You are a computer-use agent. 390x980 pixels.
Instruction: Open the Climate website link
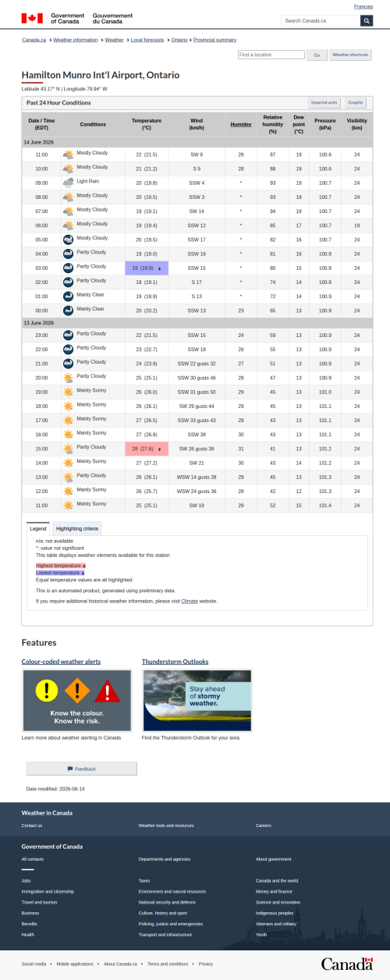tap(190, 601)
